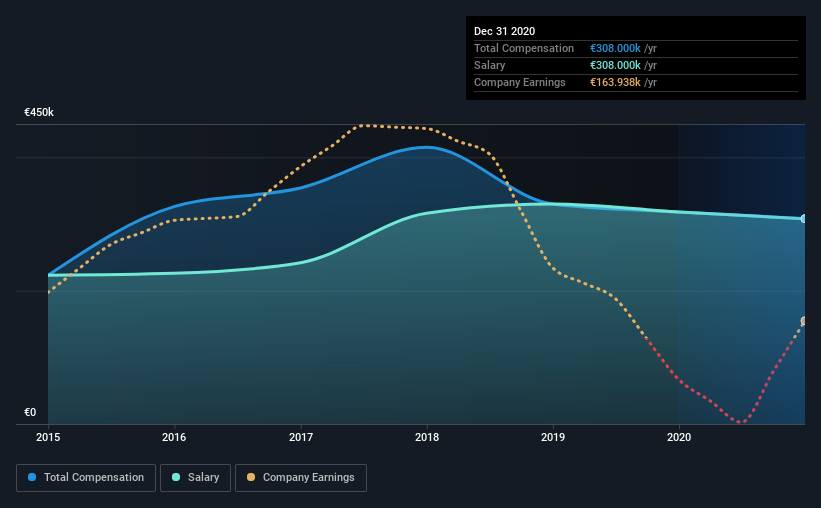The height and width of the screenshot is (508, 821).
Task: Click the orange Company Earnings legend dot
Action: [x=251, y=477]
